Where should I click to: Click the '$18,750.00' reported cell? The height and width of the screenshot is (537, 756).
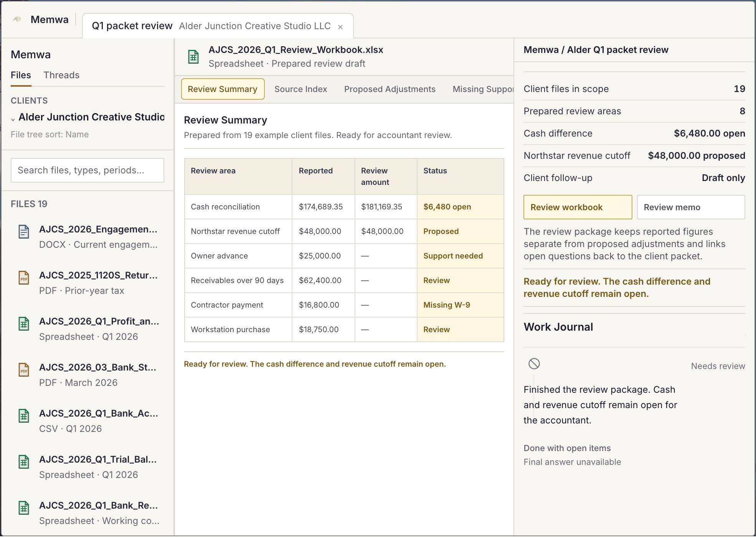click(x=323, y=329)
